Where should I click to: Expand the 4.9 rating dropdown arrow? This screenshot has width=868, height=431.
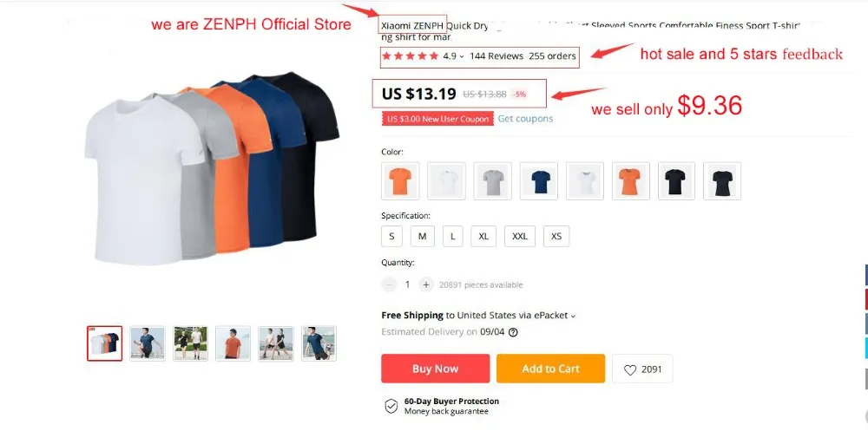tap(462, 56)
